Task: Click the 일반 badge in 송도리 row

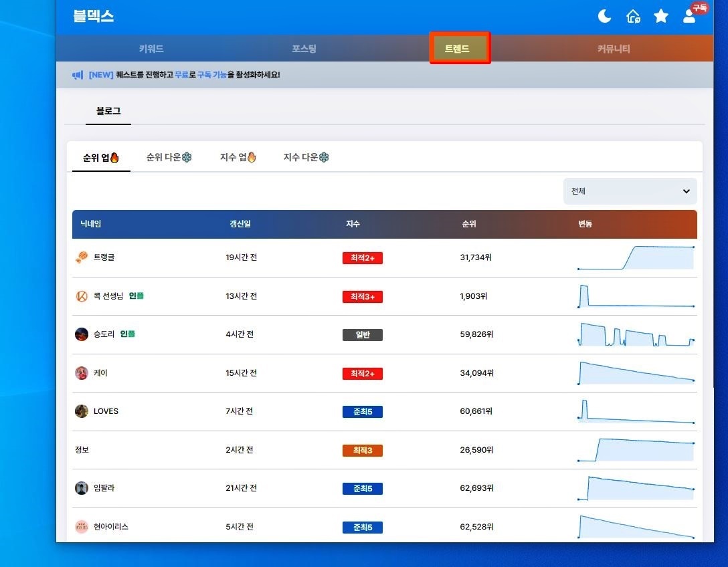Action: tap(363, 335)
